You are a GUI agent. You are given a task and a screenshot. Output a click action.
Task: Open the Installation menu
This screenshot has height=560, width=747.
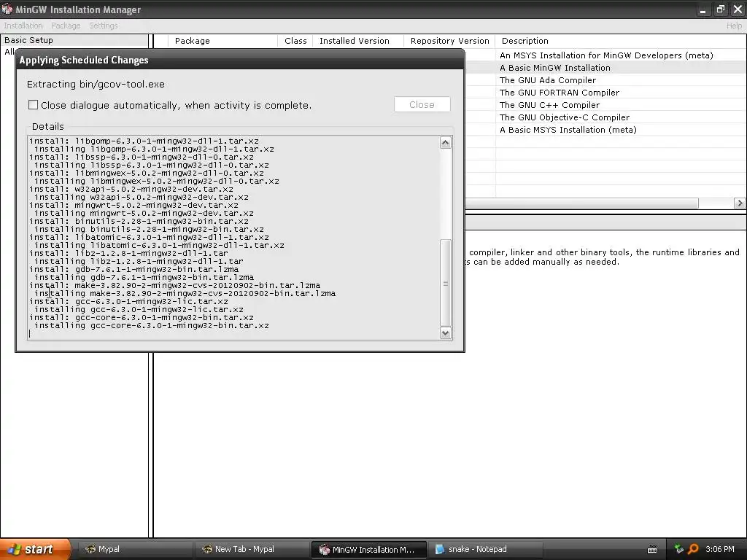(23, 26)
